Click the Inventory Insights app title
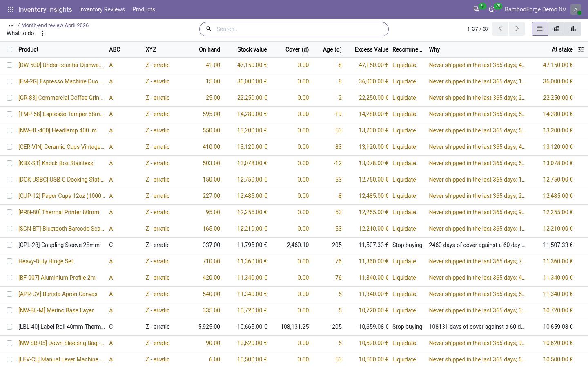The height and width of the screenshot is (368, 588). coord(45,9)
